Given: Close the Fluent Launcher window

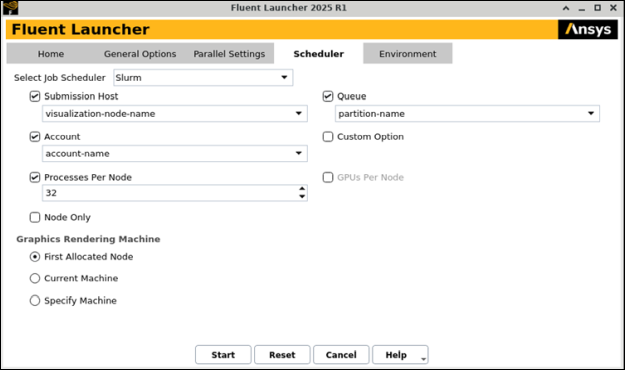Looking at the screenshot, I should [613, 8].
